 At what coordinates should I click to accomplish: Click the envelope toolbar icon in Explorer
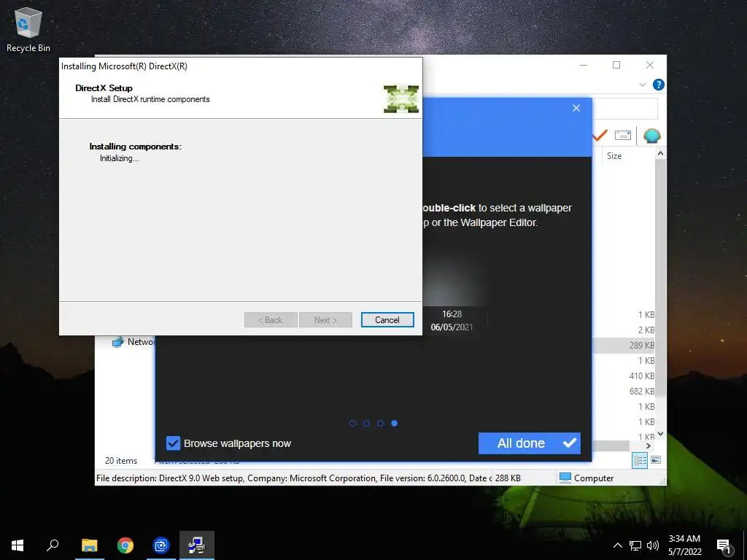coord(623,135)
